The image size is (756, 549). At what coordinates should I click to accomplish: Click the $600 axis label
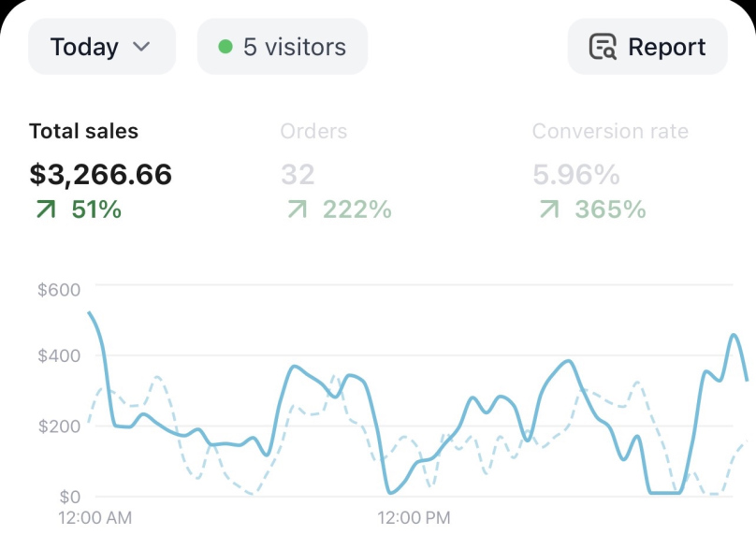pos(59,290)
